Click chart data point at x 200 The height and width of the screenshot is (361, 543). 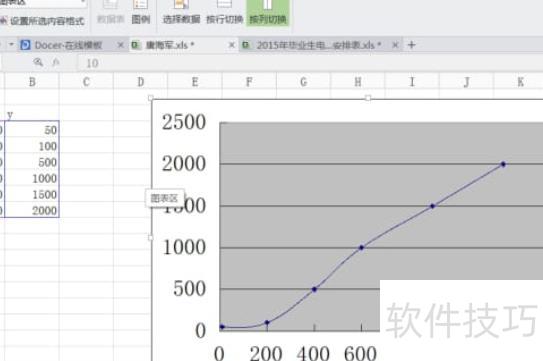click(x=267, y=323)
